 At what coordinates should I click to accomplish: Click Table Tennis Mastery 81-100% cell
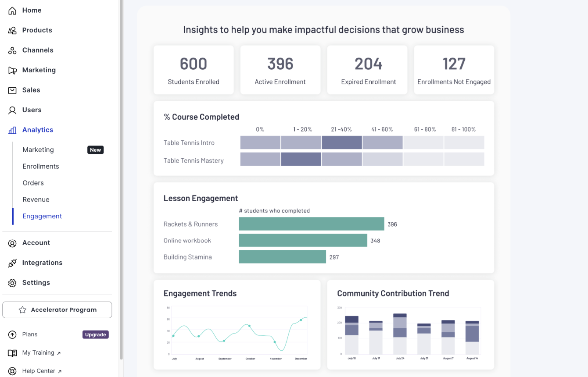(464, 159)
